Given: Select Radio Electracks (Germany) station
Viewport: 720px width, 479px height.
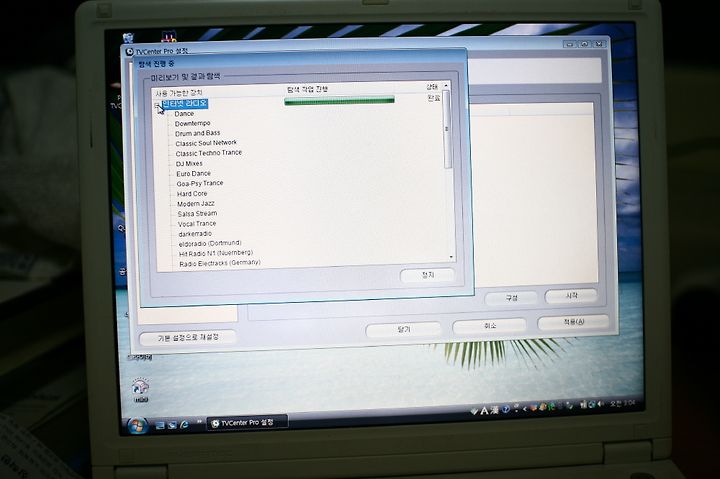Looking at the screenshot, I should (x=219, y=263).
